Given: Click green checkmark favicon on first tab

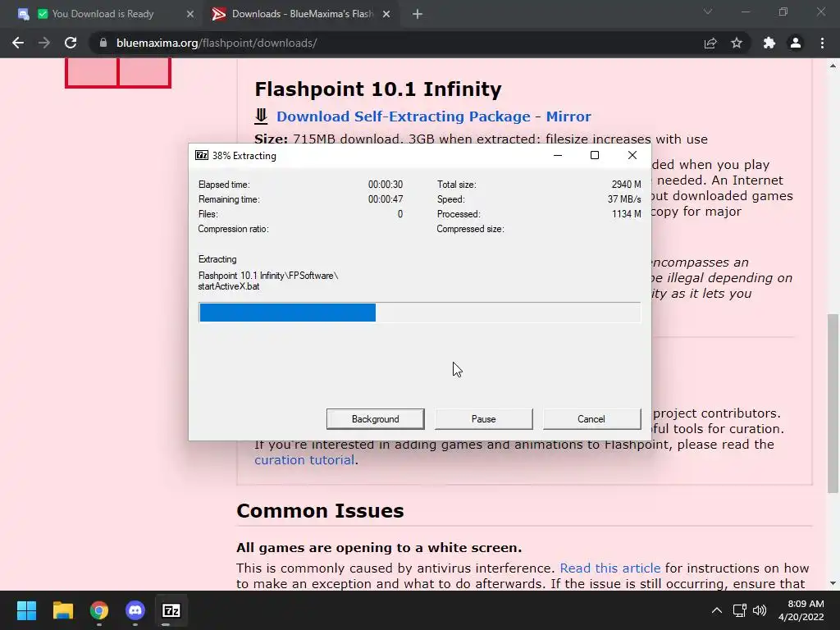Looking at the screenshot, I should coord(43,14).
